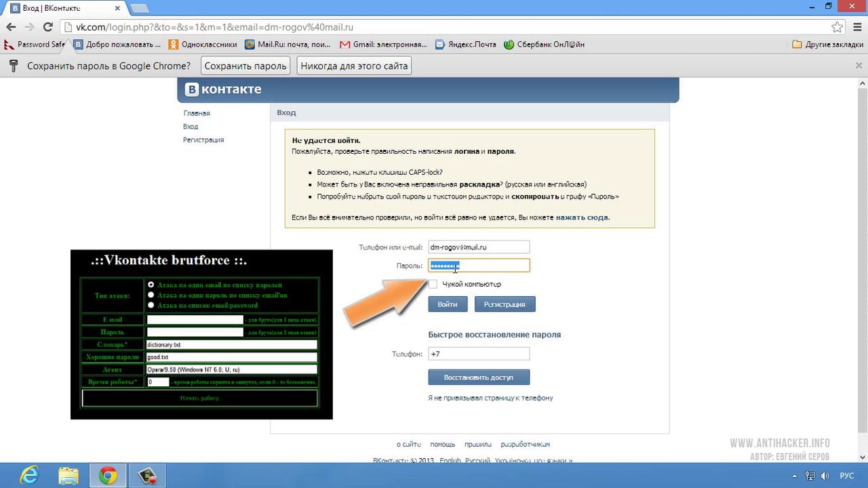Open a new tab button
This screenshot has width=868, height=488.
coord(139,8)
